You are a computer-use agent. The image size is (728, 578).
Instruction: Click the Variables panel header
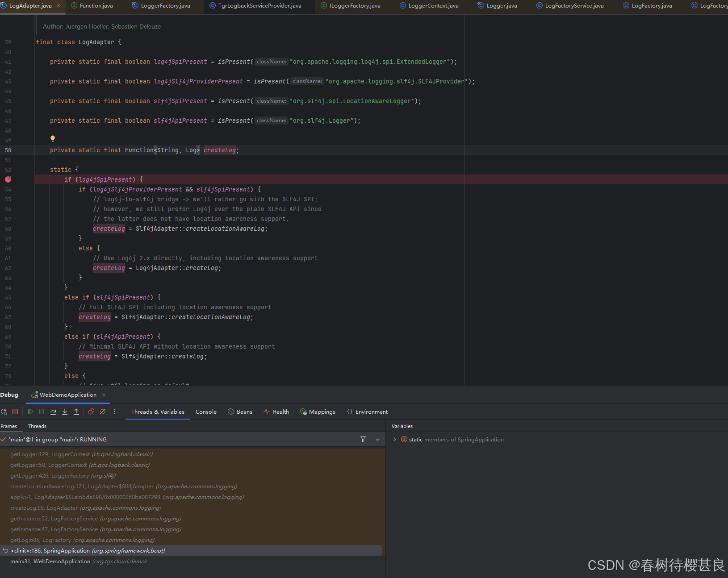[402, 426]
